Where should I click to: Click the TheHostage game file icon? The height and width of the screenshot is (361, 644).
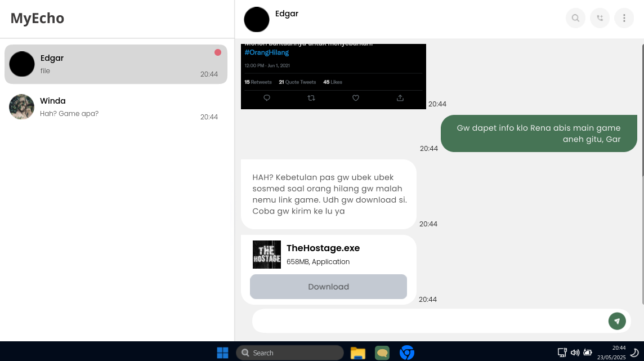(267, 255)
